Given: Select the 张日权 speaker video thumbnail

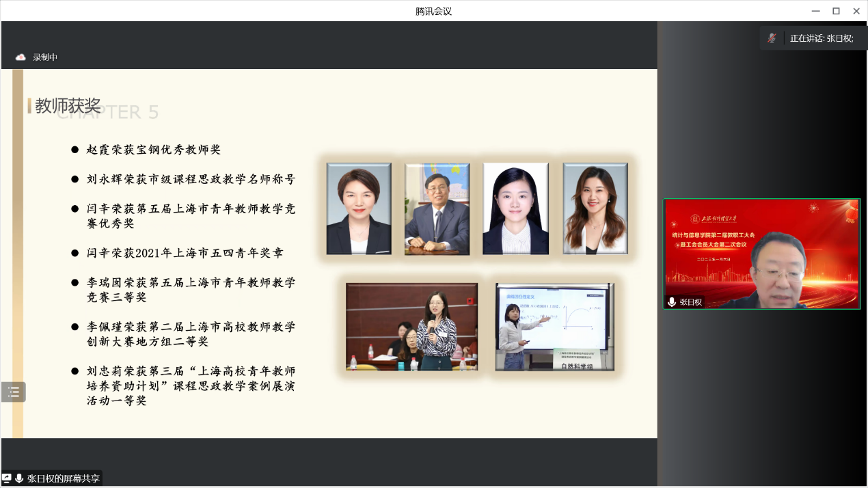Looking at the screenshot, I should coord(761,254).
